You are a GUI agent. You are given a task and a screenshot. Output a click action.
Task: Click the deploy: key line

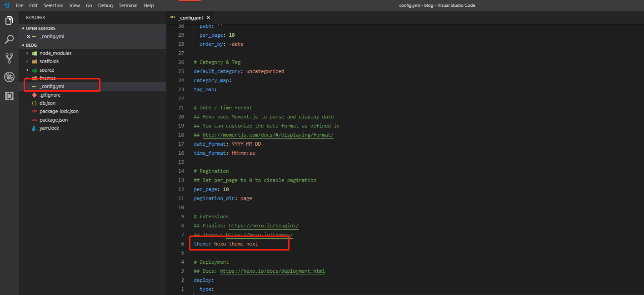tap(204, 280)
